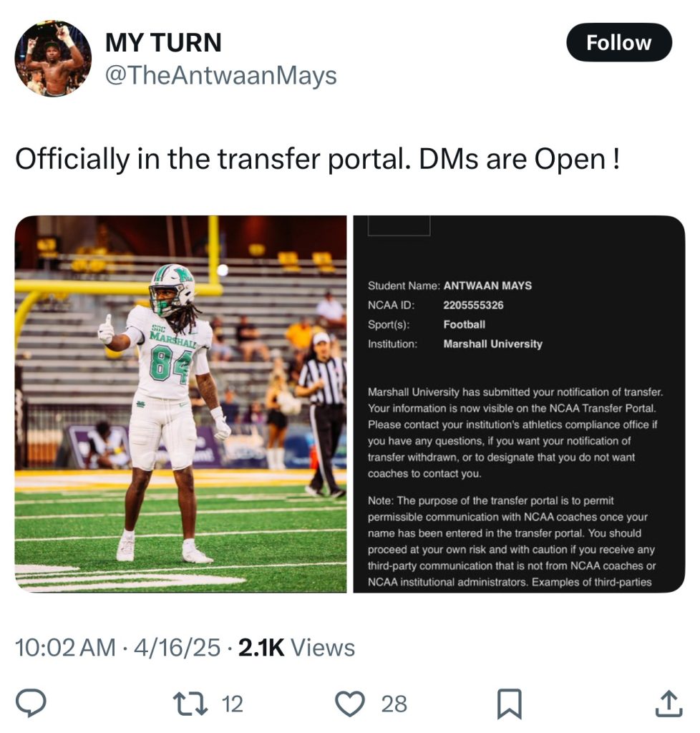
Task: Open the @TheAntwaanMays handle link
Action: [x=221, y=75]
